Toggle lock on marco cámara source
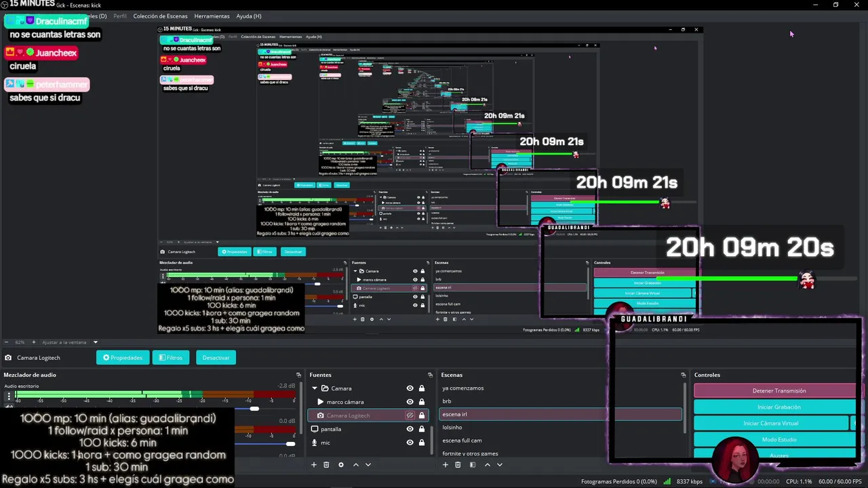This screenshot has width=868, height=488. pos(422,402)
